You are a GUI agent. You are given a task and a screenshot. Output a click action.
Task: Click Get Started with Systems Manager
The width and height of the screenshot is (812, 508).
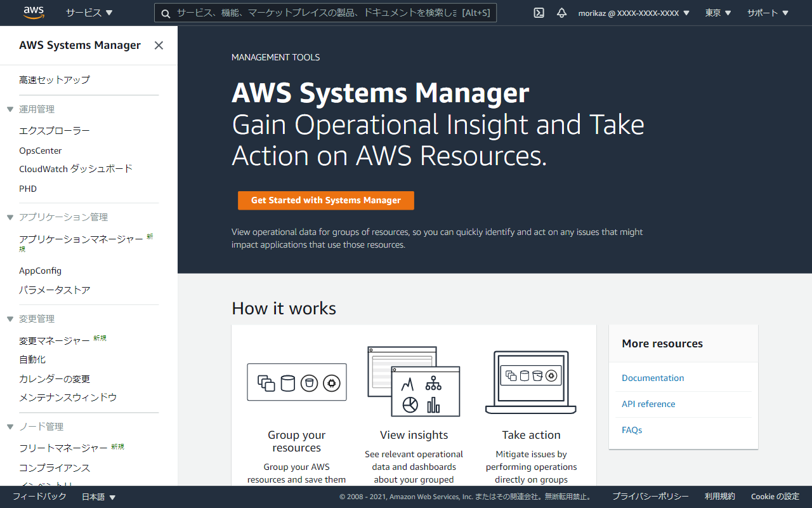(325, 200)
